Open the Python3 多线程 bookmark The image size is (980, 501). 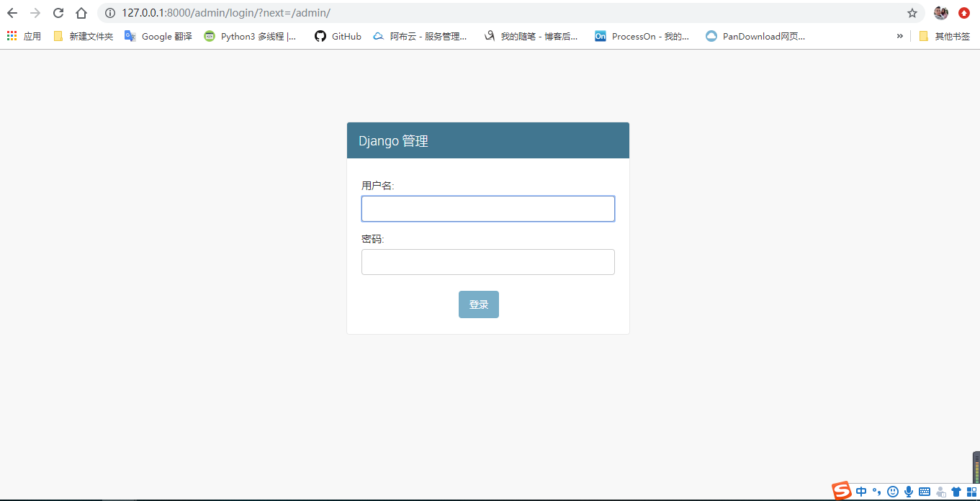pyautogui.click(x=251, y=36)
